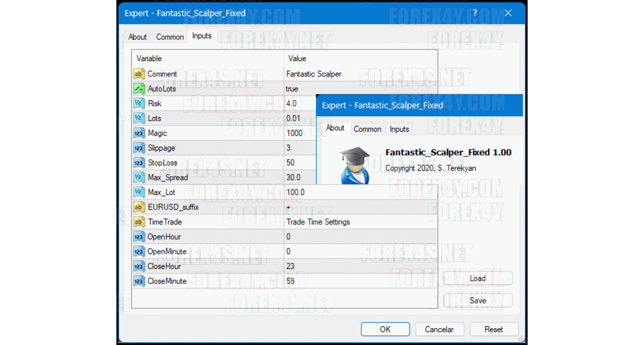
Task: Click the Save button
Action: (x=477, y=300)
